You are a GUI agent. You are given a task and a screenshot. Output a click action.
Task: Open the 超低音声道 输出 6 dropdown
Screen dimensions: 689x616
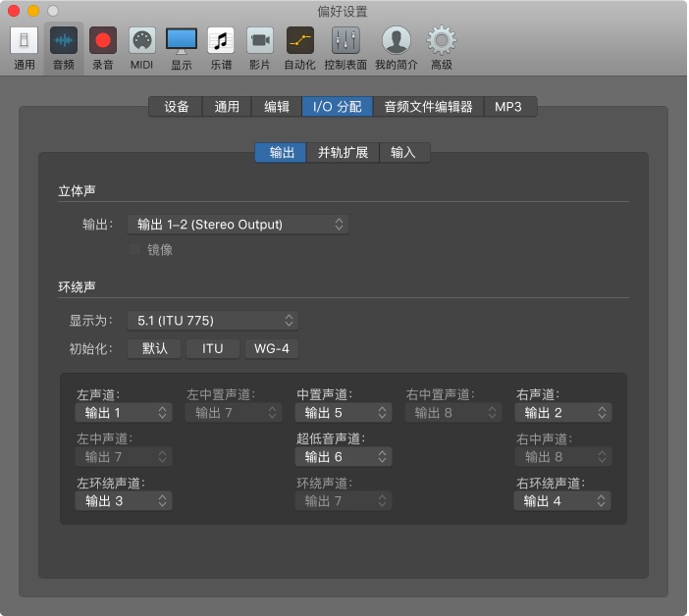tap(344, 457)
